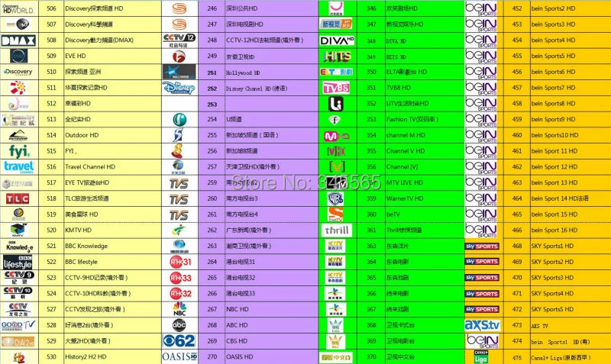Select channel number "466"
Screen dimensions: 611x364
(x=517, y=230)
